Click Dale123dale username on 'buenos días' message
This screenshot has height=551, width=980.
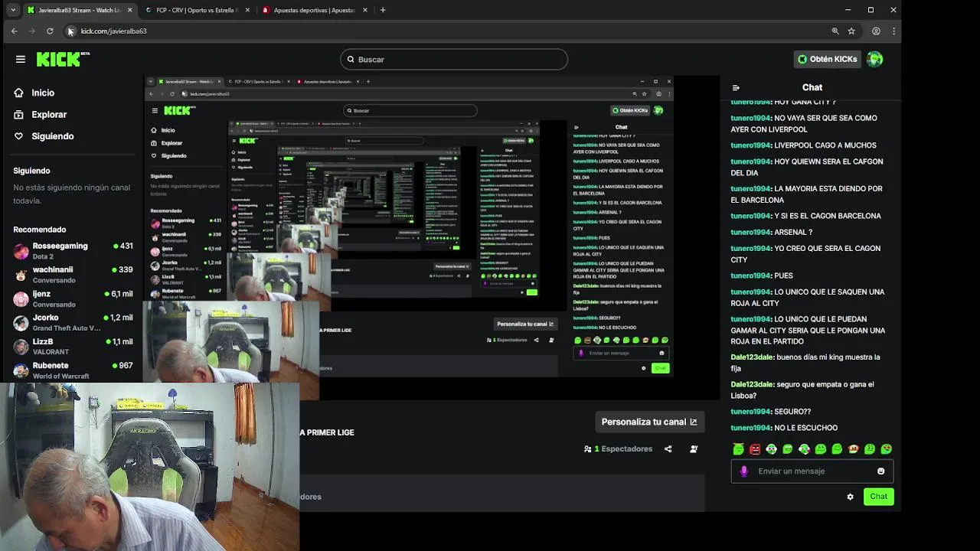click(x=751, y=357)
